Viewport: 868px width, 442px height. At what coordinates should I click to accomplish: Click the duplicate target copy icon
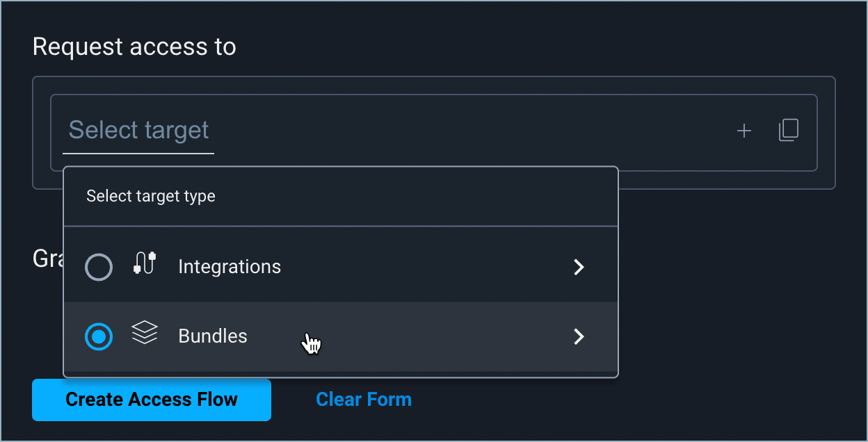(x=788, y=130)
